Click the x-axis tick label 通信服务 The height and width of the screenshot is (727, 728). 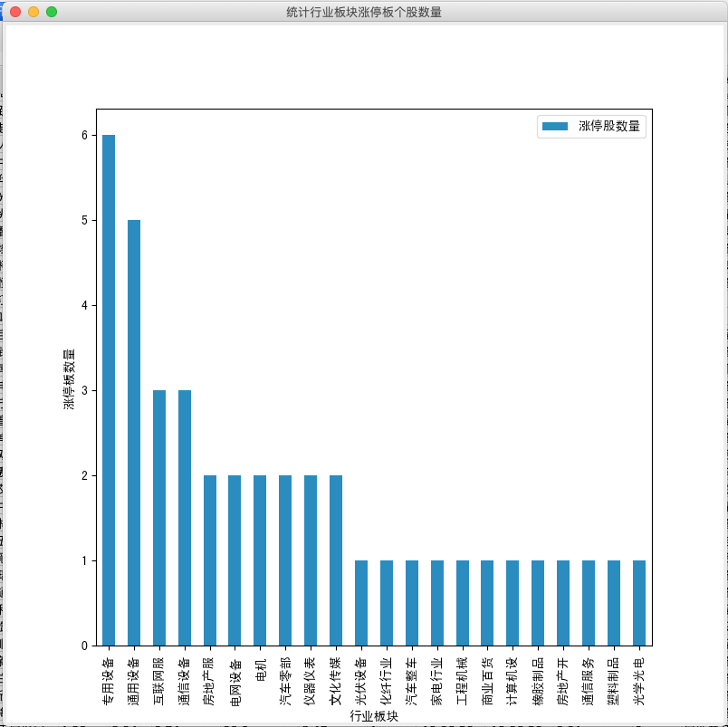point(589,681)
